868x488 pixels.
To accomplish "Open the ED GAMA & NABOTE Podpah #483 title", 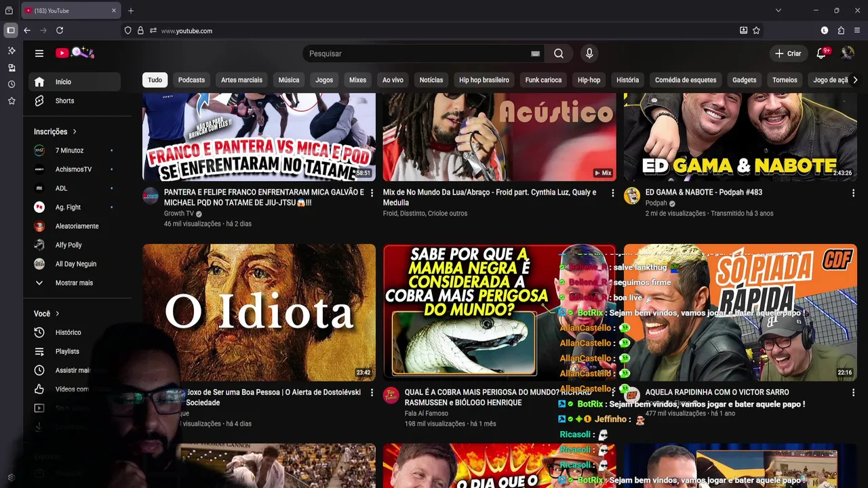I will pos(704,192).
